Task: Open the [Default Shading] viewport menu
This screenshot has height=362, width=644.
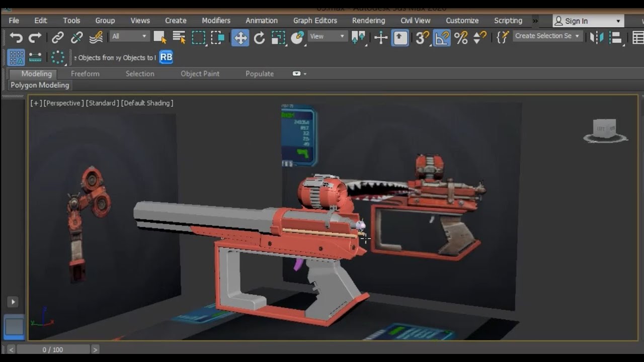Action: coord(147,103)
